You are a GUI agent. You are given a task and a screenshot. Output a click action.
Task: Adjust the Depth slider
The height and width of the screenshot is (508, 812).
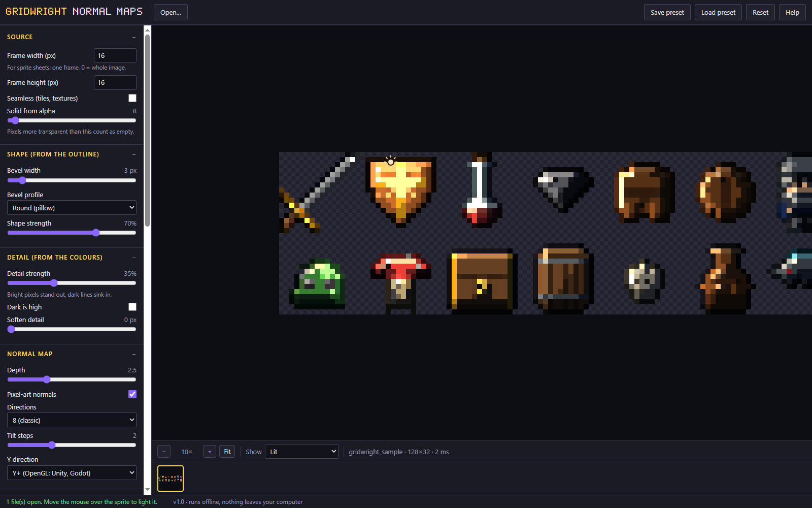point(72,379)
